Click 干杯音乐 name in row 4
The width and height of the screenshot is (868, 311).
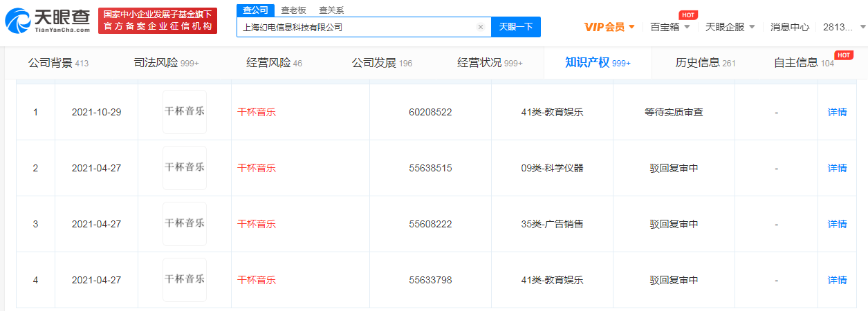(257, 280)
